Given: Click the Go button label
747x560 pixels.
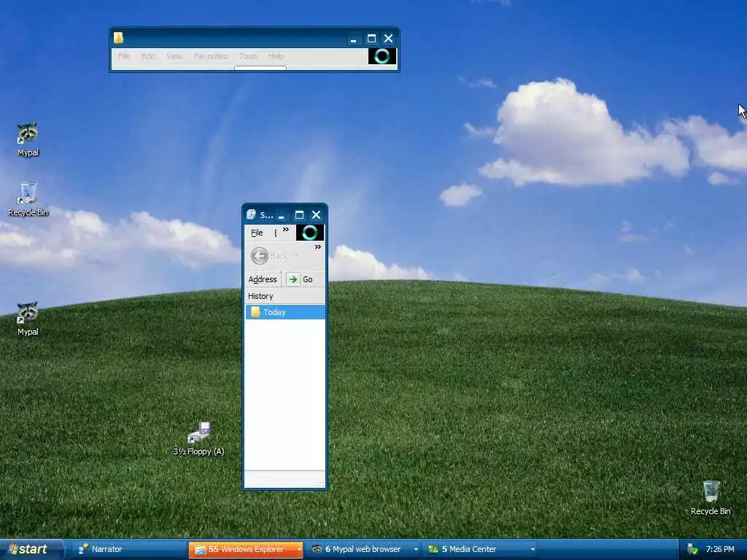Looking at the screenshot, I should (308, 279).
